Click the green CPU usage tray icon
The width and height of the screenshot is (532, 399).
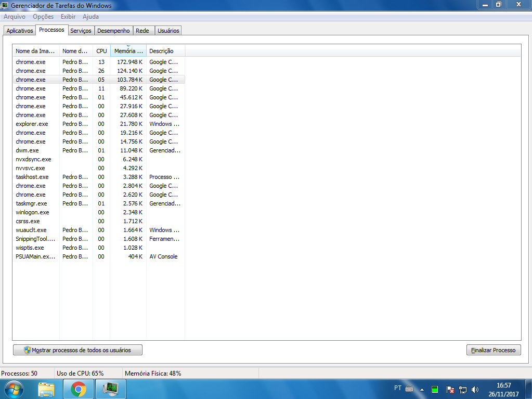click(435, 389)
